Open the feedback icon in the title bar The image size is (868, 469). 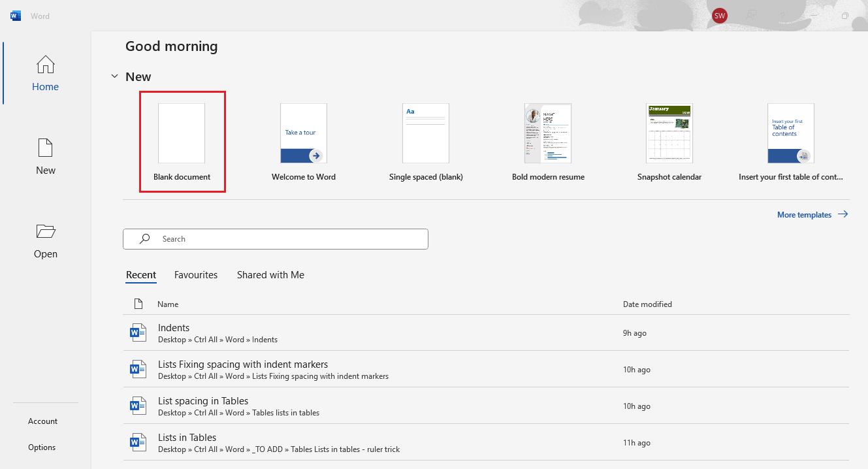point(752,16)
